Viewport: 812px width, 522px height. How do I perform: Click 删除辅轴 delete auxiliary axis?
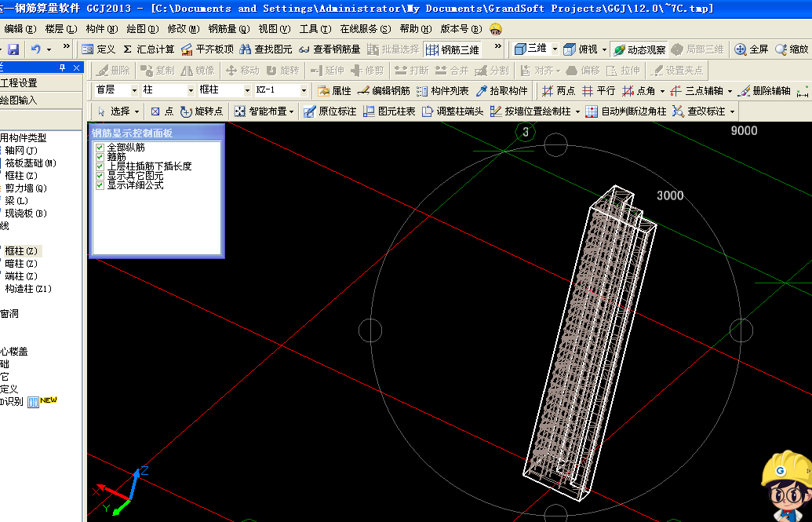pos(764,91)
